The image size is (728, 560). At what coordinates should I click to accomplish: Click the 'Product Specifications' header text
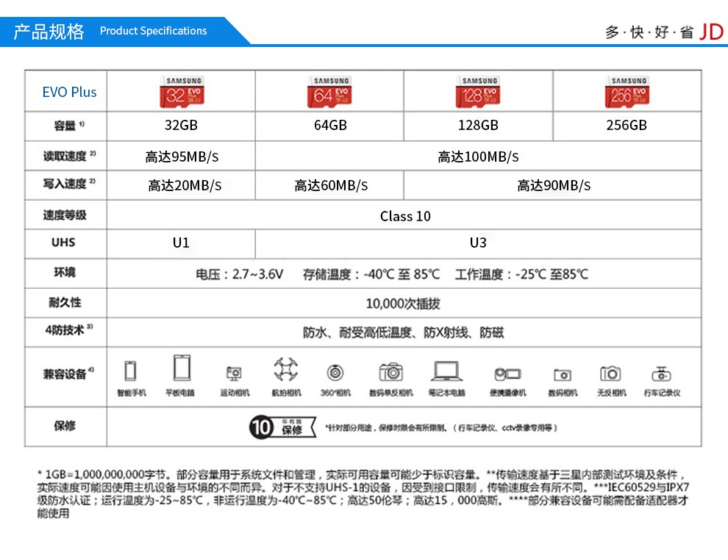pos(153,31)
